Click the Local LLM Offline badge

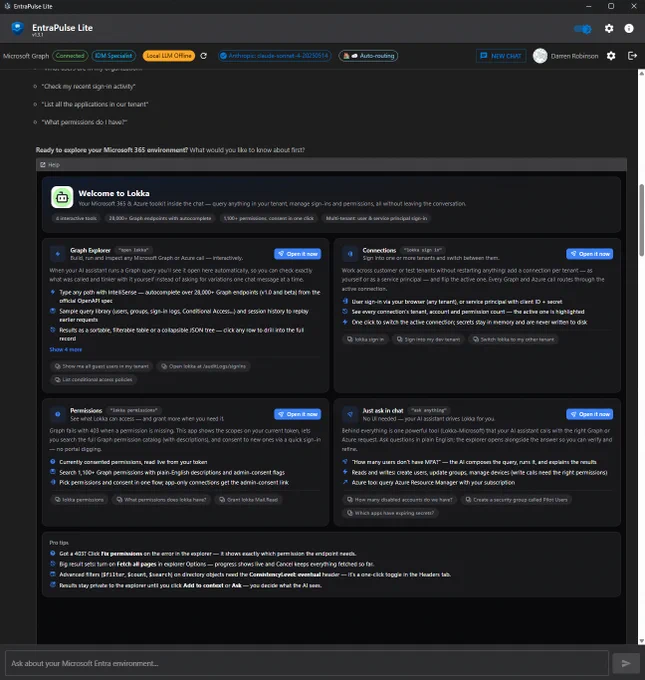169,56
